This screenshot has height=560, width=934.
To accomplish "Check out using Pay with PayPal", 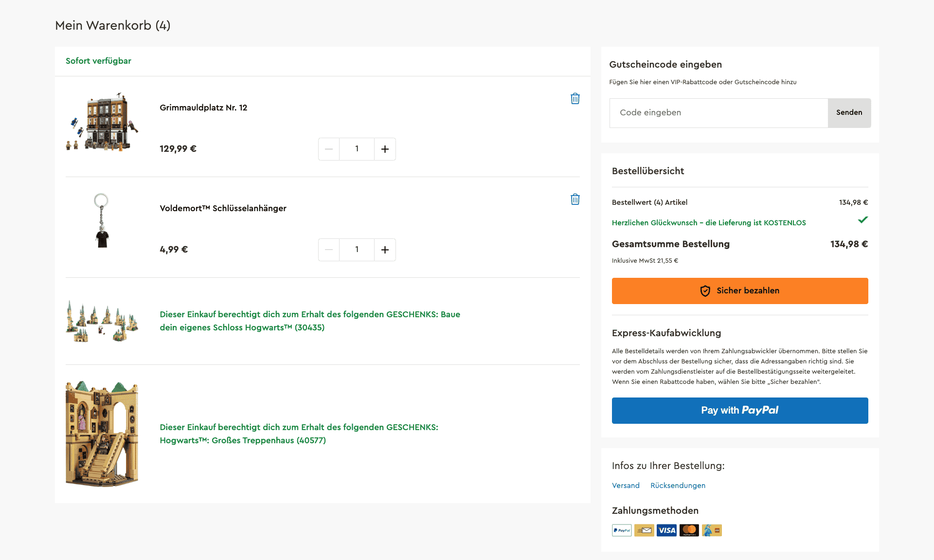I will (740, 411).
